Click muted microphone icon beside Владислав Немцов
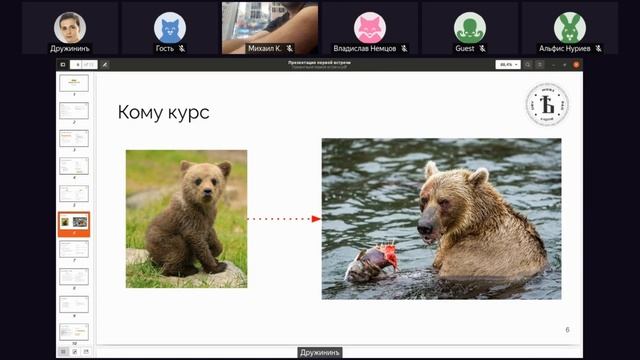 tap(404, 49)
